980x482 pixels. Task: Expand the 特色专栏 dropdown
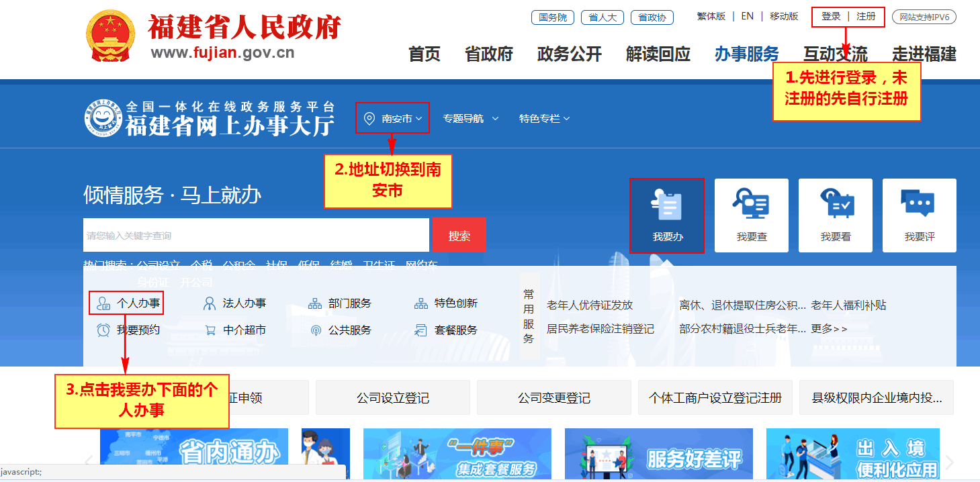pyautogui.click(x=545, y=119)
